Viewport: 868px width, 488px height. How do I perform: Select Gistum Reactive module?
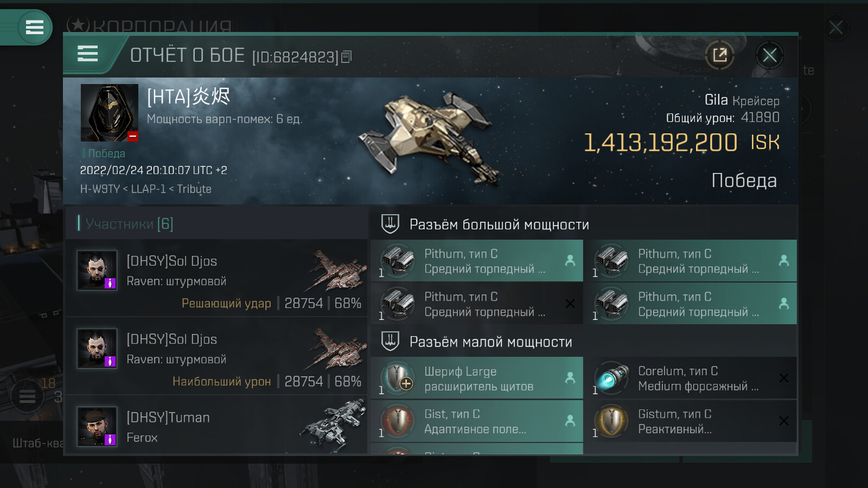tap(691, 421)
